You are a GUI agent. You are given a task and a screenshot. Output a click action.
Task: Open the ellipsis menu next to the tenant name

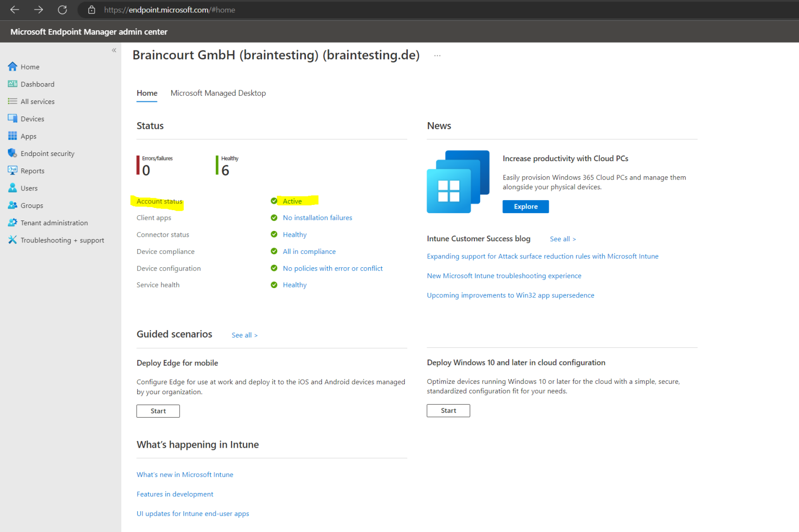437,55
